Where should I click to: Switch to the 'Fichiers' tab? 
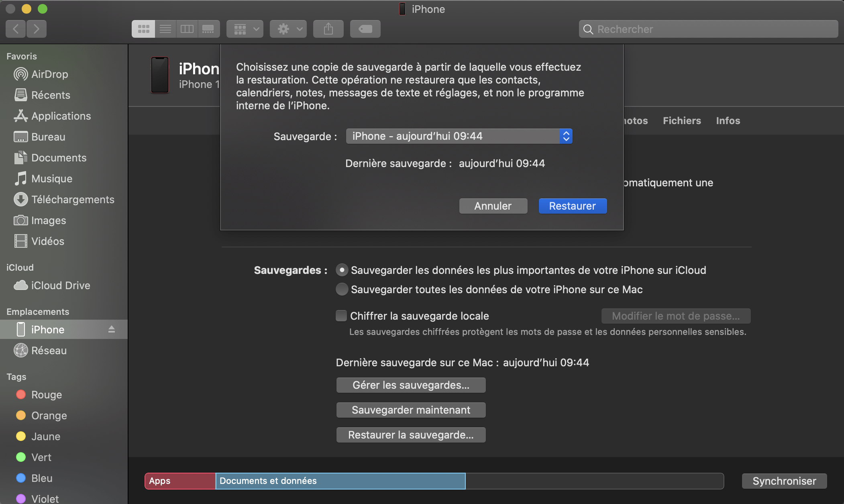[x=682, y=120]
